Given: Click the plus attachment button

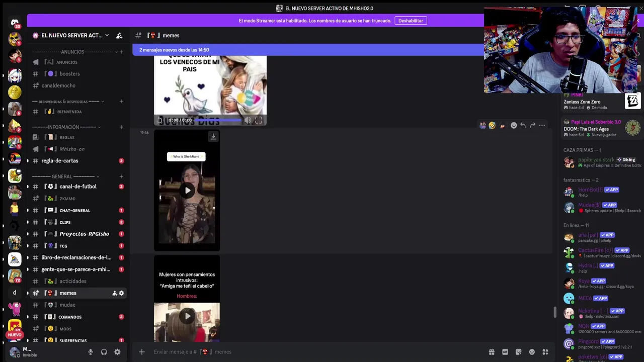Looking at the screenshot, I should tap(142, 352).
